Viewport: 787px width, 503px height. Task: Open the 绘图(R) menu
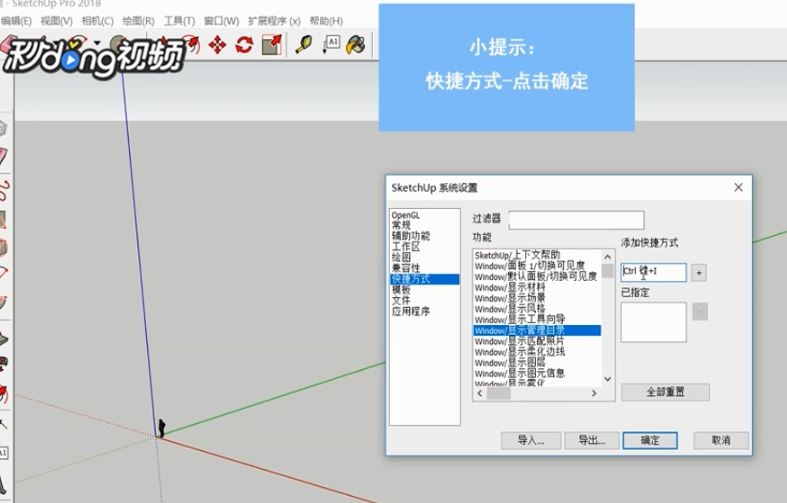(x=139, y=21)
